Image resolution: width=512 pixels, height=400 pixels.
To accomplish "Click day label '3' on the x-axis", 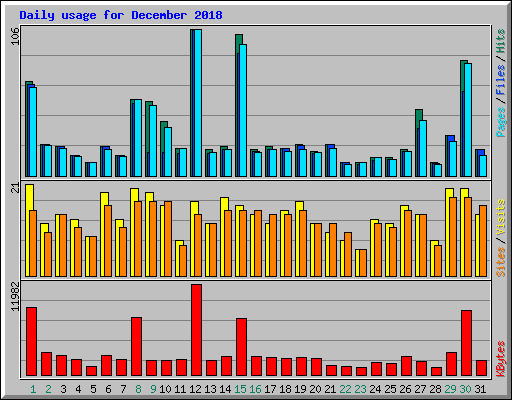I will pos(63,389).
